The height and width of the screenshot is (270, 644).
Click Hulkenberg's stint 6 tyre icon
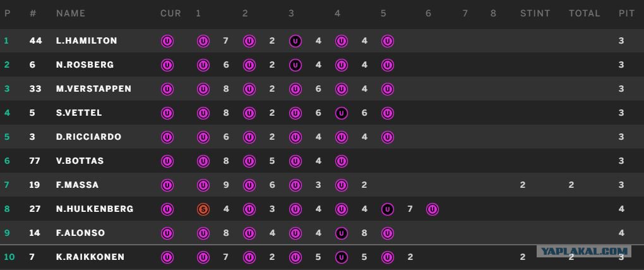tap(432, 209)
